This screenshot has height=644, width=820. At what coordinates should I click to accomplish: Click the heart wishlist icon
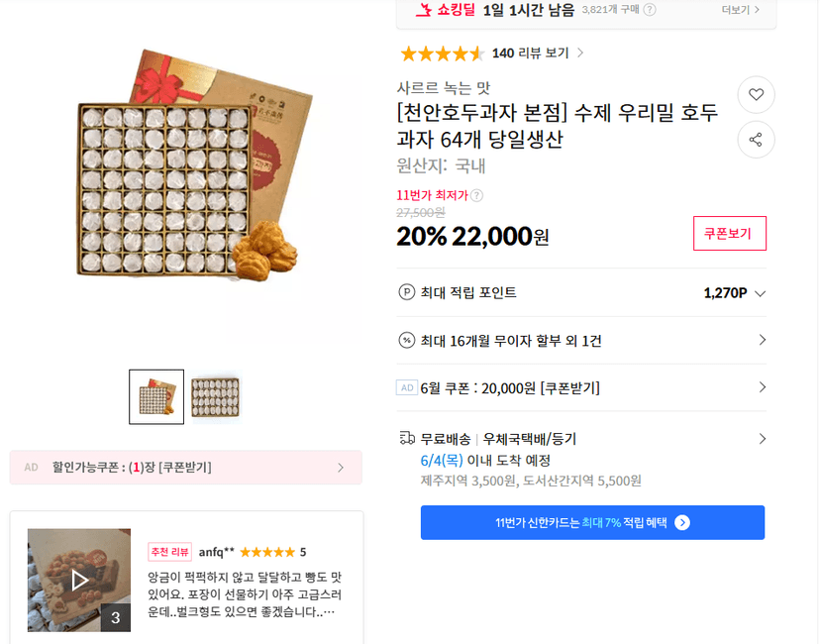pos(756,95)
